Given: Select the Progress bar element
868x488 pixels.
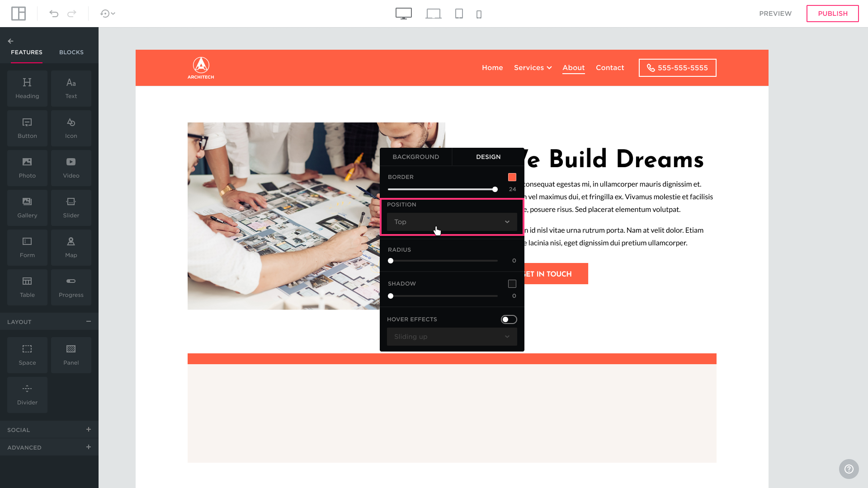Looking at the screenshot, I should (x=71, y=287).
